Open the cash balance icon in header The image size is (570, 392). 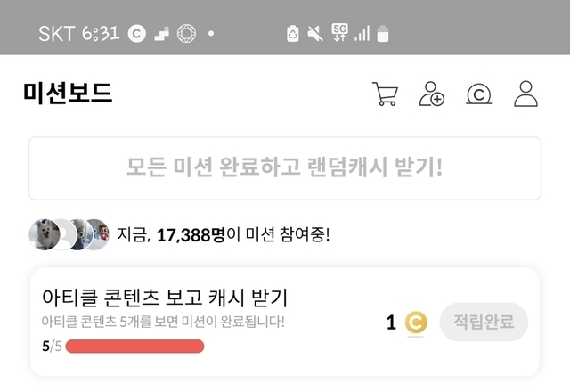click(479, 94)
